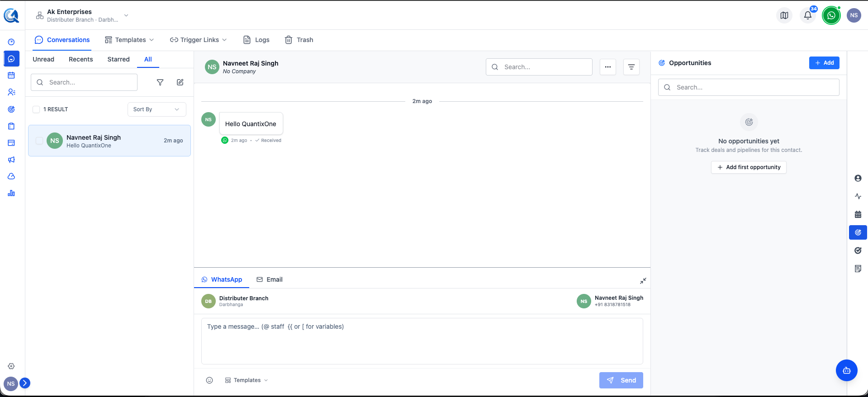Open the opportunities target icon in the left sidebar

click(11, 109)
